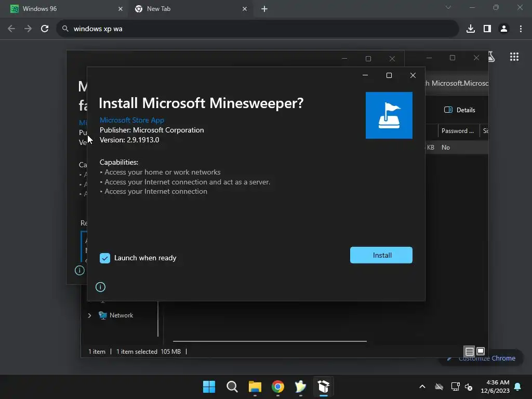Click the address bar with windows xp wa
532x399 pixels.
coord(258,29)
